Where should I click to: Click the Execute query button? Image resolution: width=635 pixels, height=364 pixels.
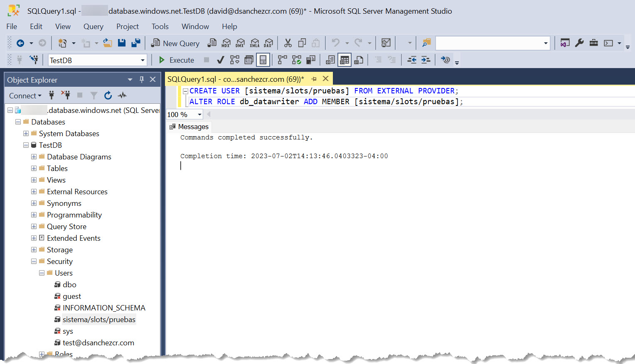tap(177, 60)
